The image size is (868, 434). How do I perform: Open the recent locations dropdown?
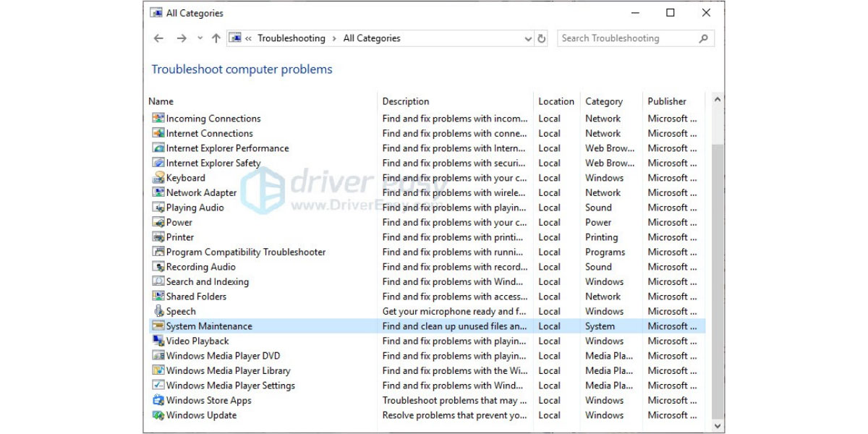200,38
